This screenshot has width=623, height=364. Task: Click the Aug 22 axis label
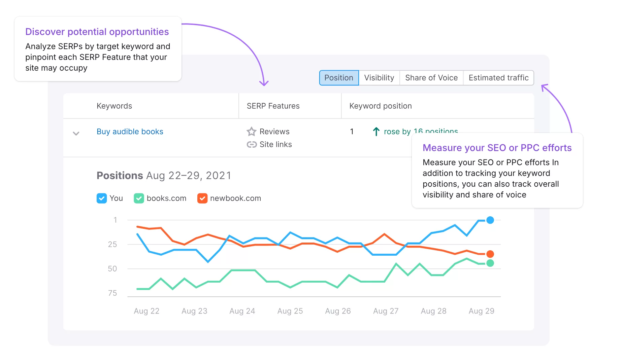146,311
